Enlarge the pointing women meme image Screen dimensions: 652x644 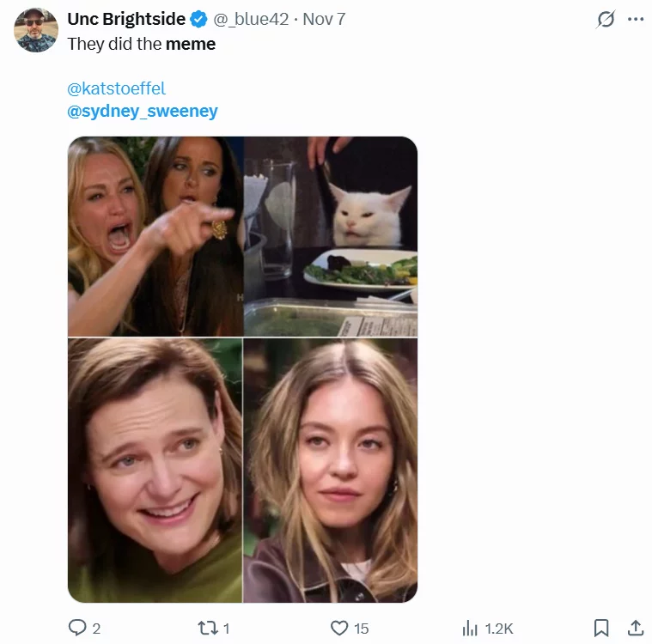point(155,236)
